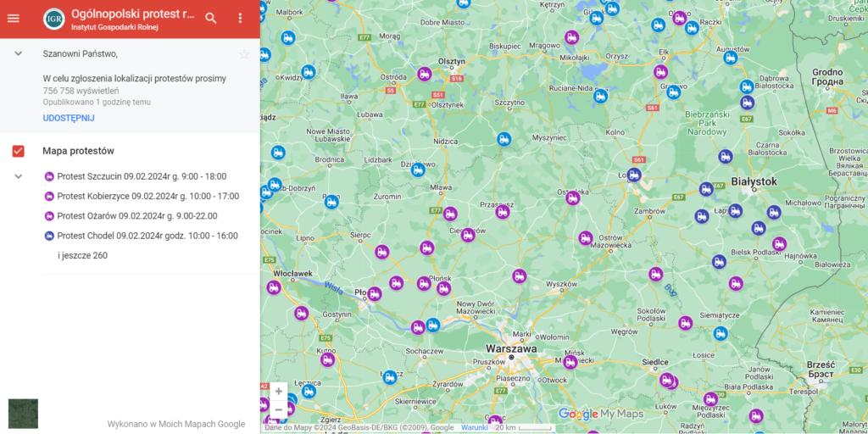
Task: Click the UDOSTĘPNIJ share link
Action: coord(69,118)
